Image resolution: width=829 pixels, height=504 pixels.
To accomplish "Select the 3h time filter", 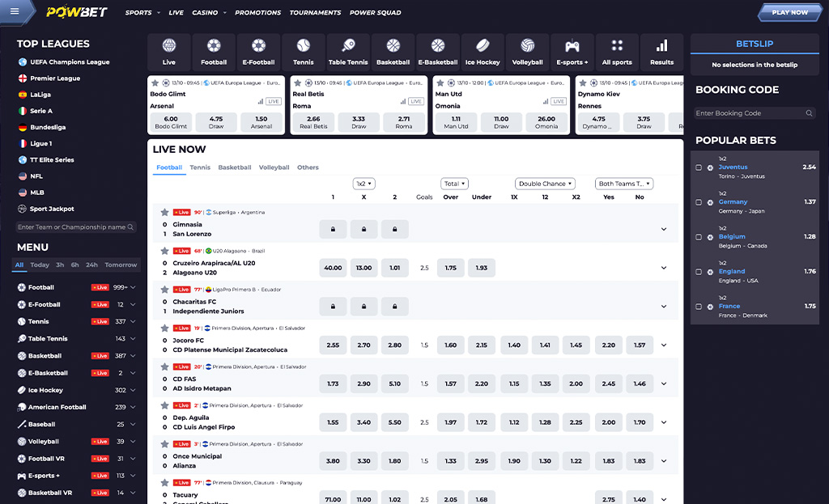I will pos(60,265).
